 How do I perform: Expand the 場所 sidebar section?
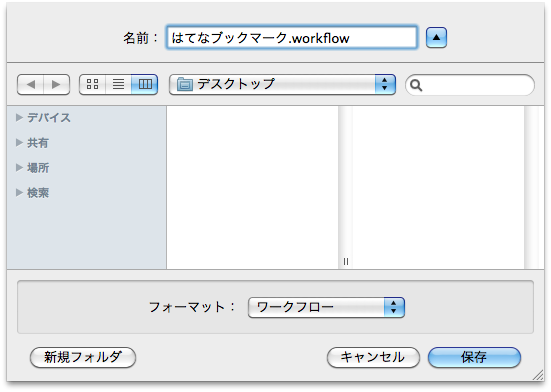pyautogui.click(x=19, y=168)
